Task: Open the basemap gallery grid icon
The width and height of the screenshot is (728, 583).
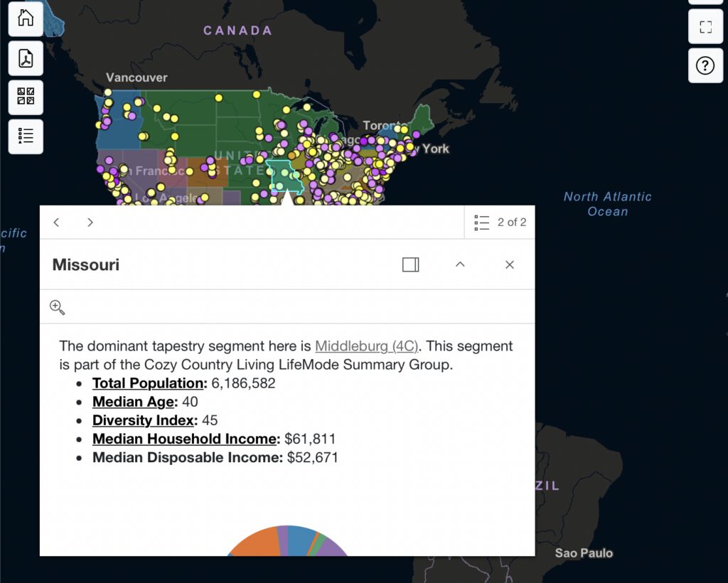Action: click(x=26, y=97)
